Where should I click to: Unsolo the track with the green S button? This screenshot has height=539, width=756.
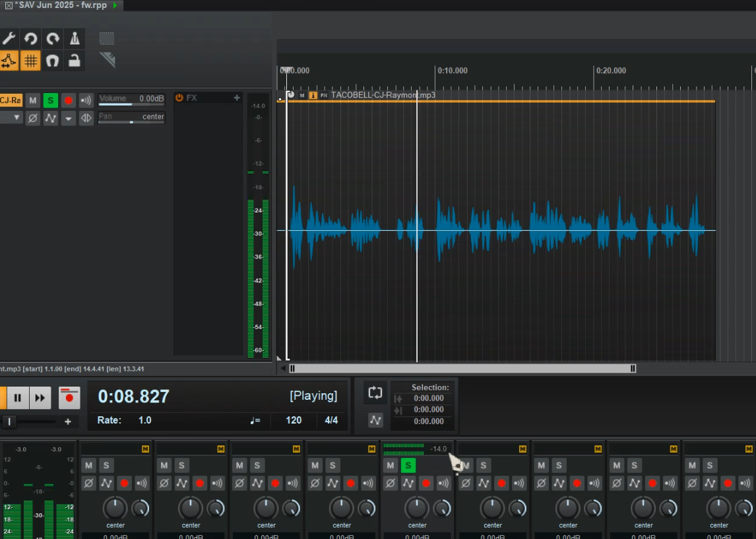pos(51,100)
